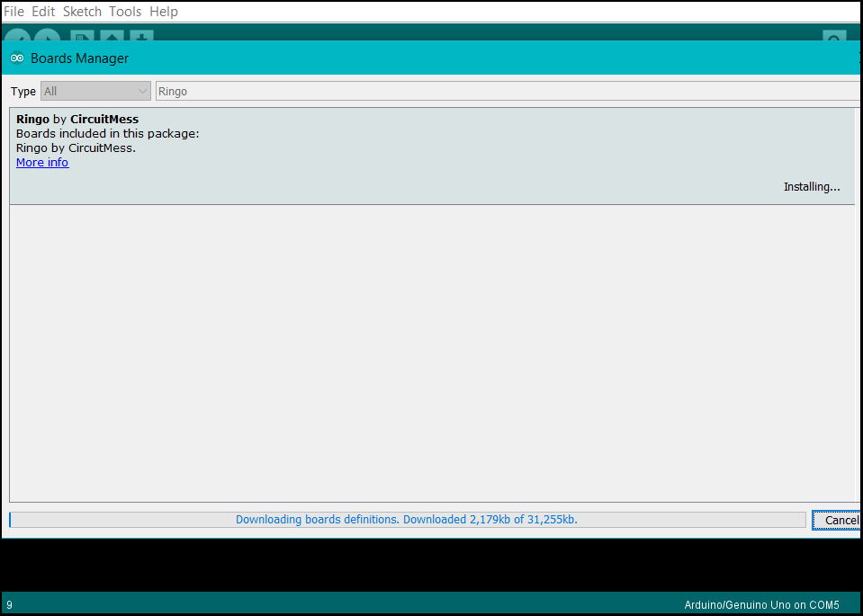Open Serial Monitor via its toolbar icon
The width and height of the screenshot is (863, 616).
[834, 36]
